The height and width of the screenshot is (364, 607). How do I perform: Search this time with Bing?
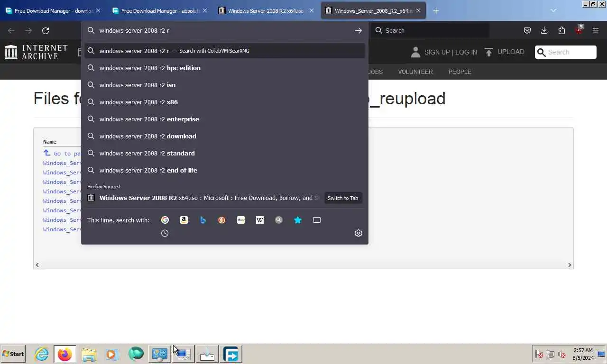click(x=203, y=220)
